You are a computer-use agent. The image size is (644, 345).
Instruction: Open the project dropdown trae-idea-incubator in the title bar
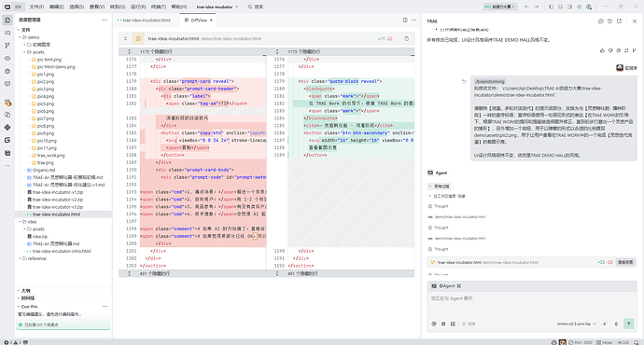point(217,7)
